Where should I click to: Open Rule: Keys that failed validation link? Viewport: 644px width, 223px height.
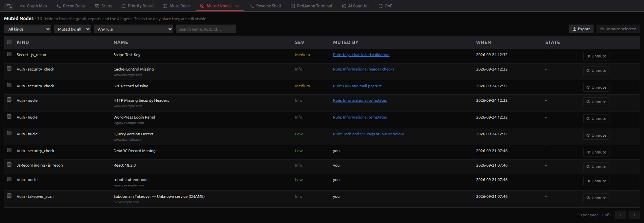click(361, 55)
